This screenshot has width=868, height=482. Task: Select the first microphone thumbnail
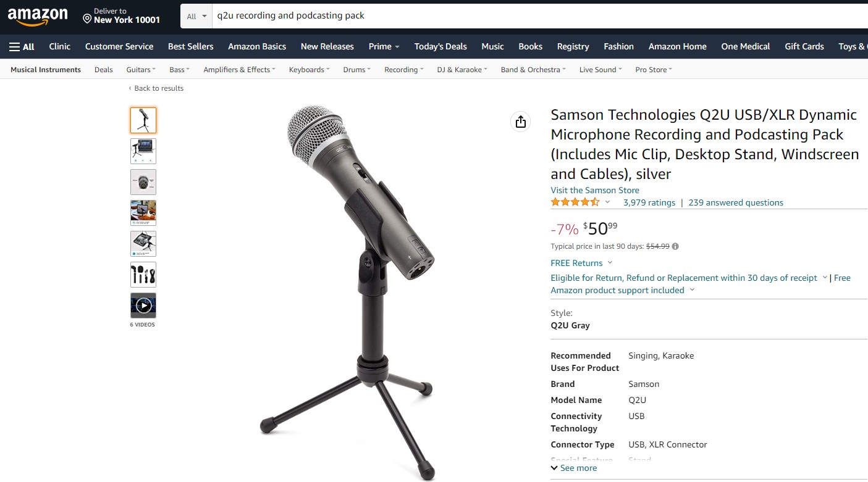tap(143, 120)
